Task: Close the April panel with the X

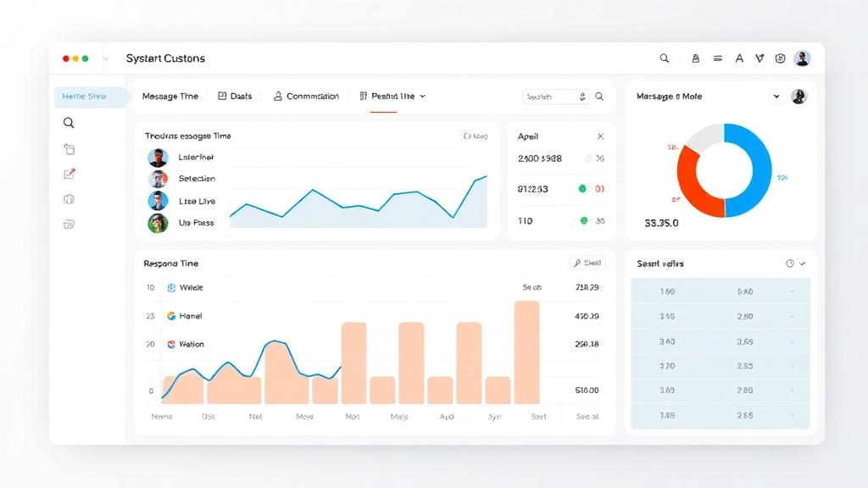Action: pyautogui.click(x=601, y=136)
